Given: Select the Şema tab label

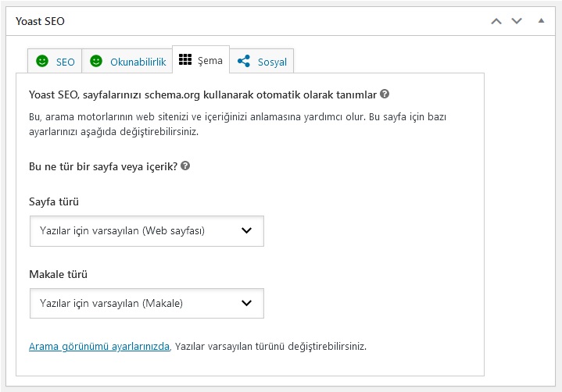Looking at the screenshot, I should point(210,60).
